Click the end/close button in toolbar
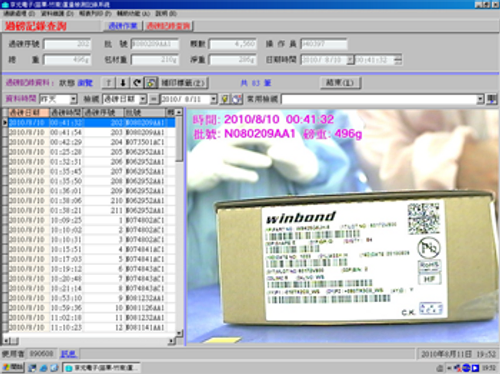Screen dimensions: 500x374 pyautogui.click(x=340, y=83)
